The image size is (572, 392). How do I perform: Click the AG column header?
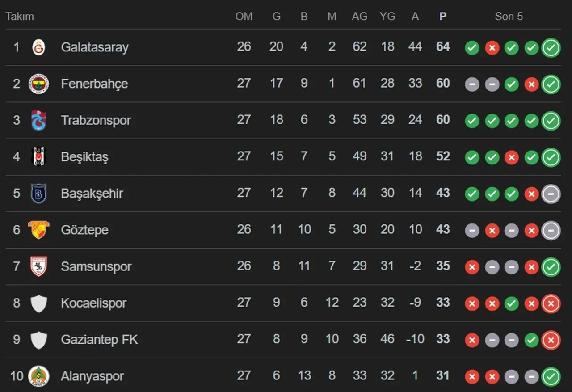pyautogui.click(x=360, y=17)
